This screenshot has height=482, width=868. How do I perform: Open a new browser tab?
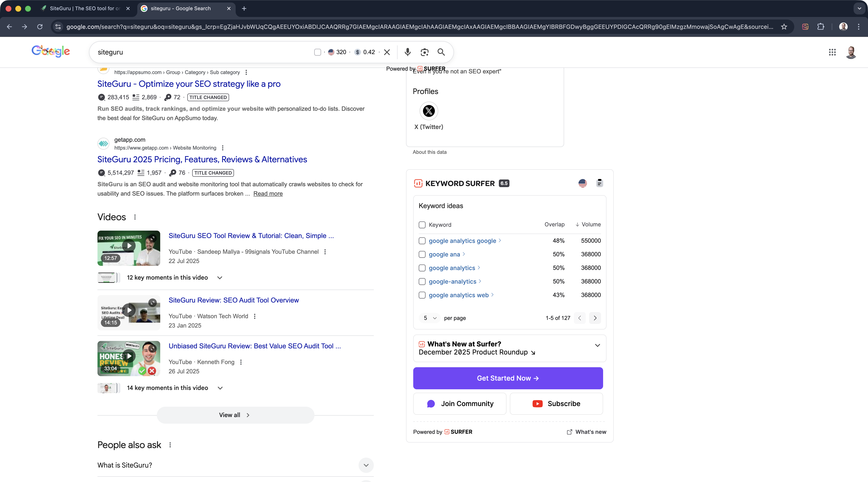coord(244,8)
